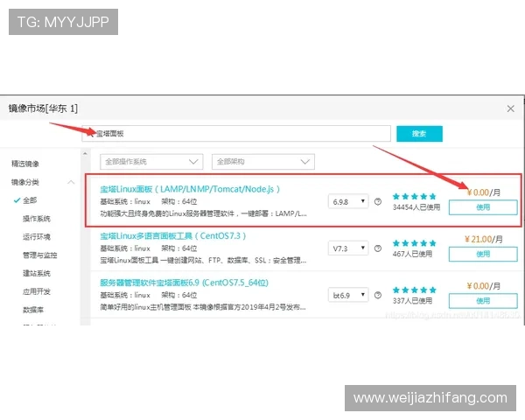Choose the 运行环境 category
The image size is (525, 420).
click(37, 237)
